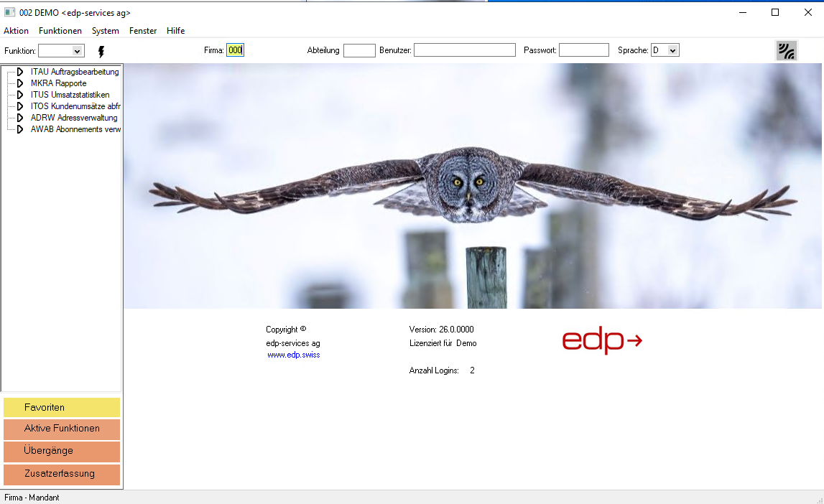Click the red edp logo on the splash area
Viewport: 824px width, 504px height.
[x=602, y=342]
